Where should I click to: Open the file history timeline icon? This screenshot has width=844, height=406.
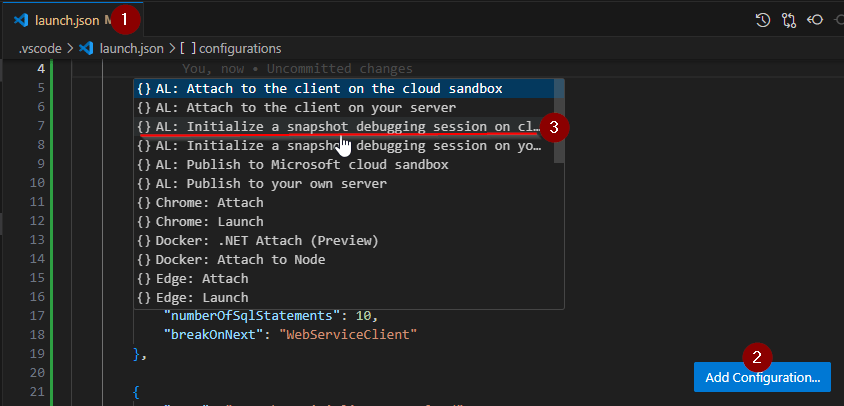point(763,19)
